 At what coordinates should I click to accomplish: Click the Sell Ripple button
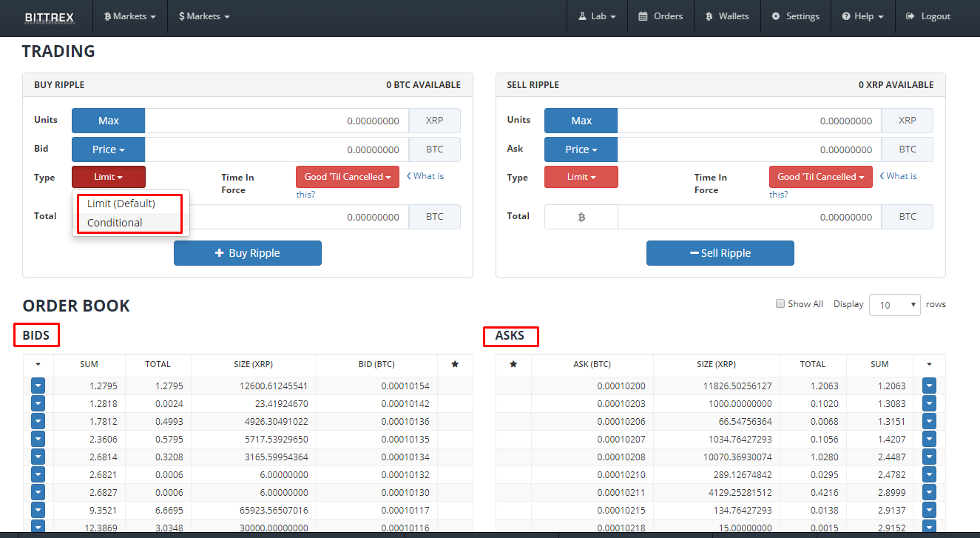coord(720,252)
